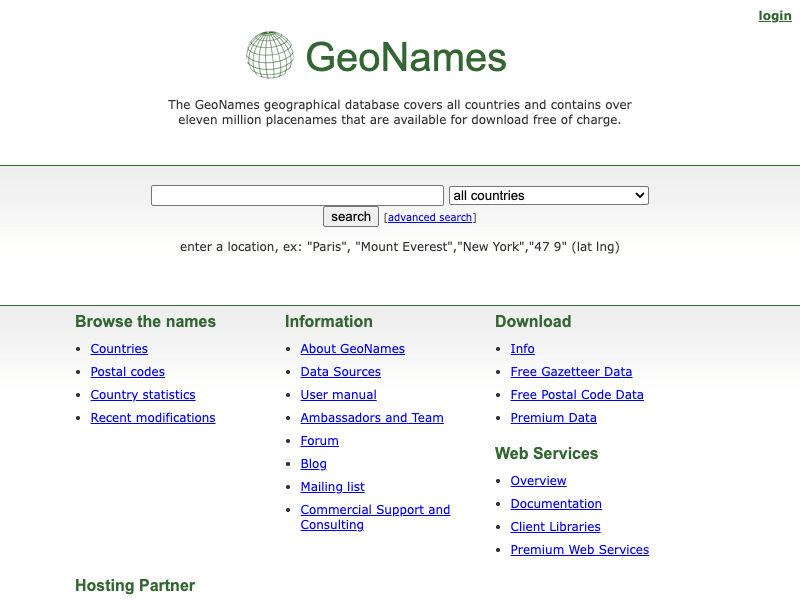Open Recent modifications link
This screenshot has width=800, height=600.
(x=153, y=417)
